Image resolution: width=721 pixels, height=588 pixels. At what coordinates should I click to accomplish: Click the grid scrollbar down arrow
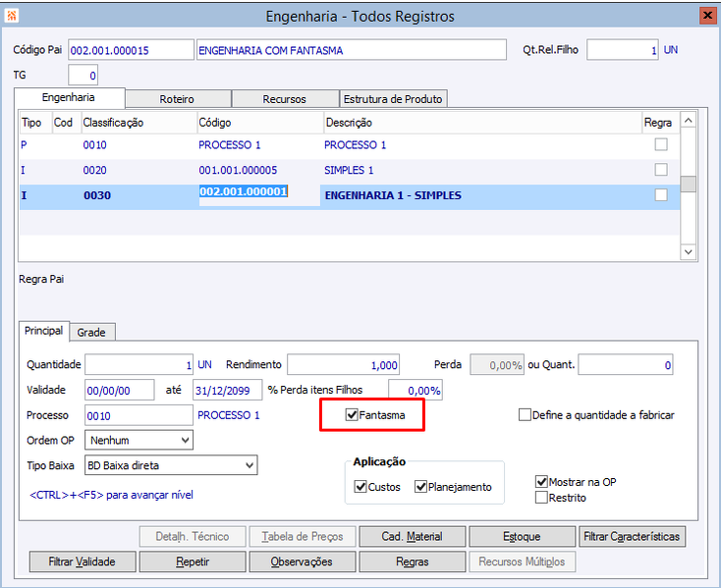click(x=688, y=251)
